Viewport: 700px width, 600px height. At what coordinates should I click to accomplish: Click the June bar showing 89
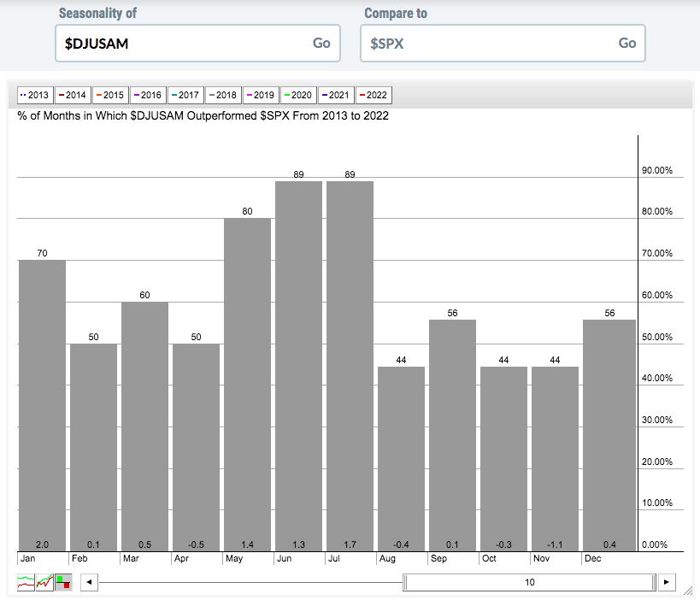[298, 366]
